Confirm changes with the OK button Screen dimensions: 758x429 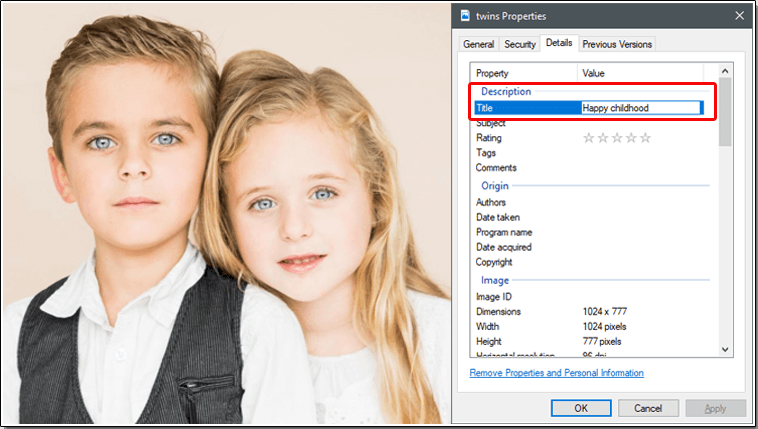click(581, 408)
